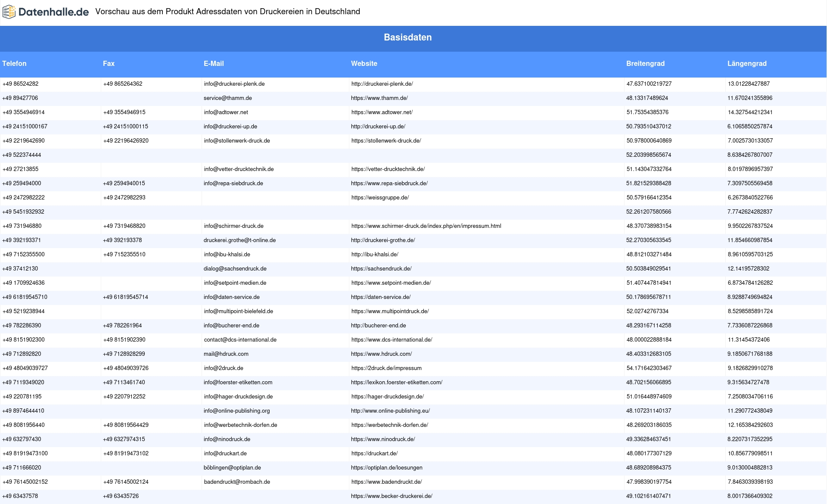Select fax number +49 48049039726
Screen dimensions: 827x504
(x=126, y=368)
